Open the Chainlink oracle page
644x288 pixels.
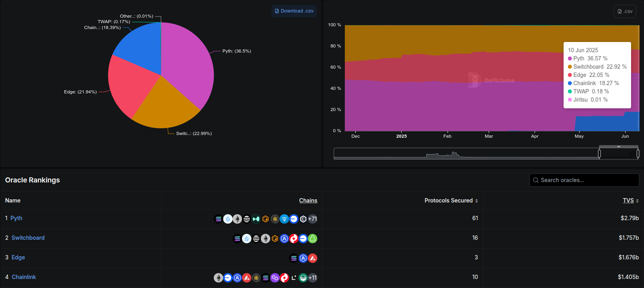tap(24, 277)
